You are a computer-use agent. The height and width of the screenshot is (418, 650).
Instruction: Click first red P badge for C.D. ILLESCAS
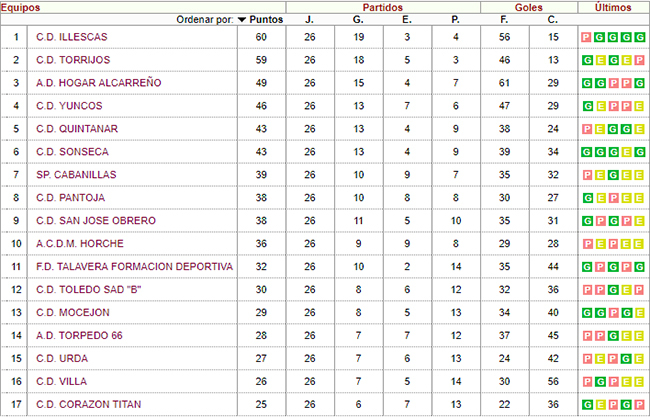(x=586, y=37)
